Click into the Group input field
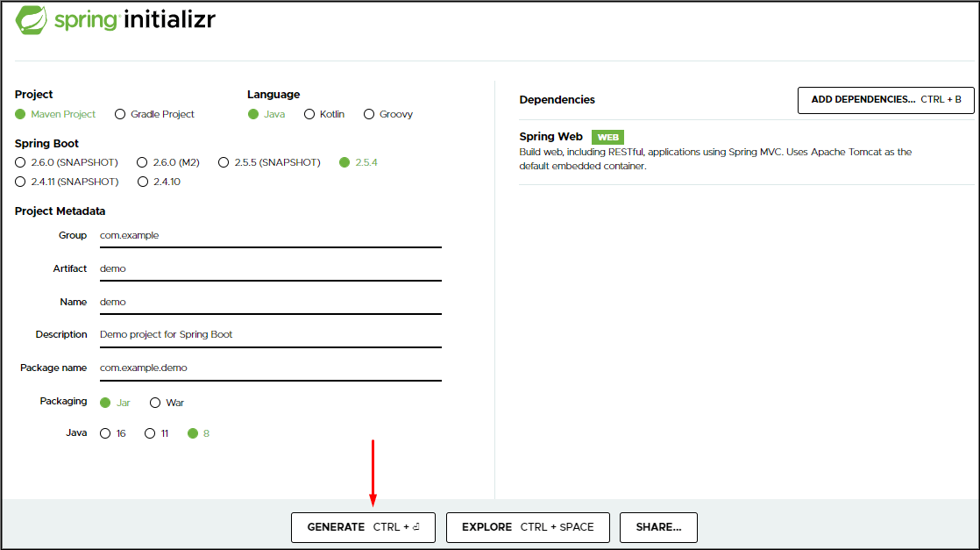 point(269,235)
